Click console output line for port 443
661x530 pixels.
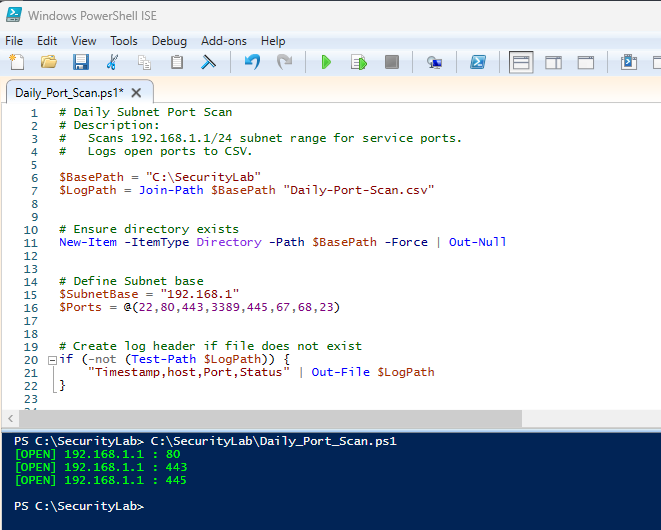(x=101, y=467)
